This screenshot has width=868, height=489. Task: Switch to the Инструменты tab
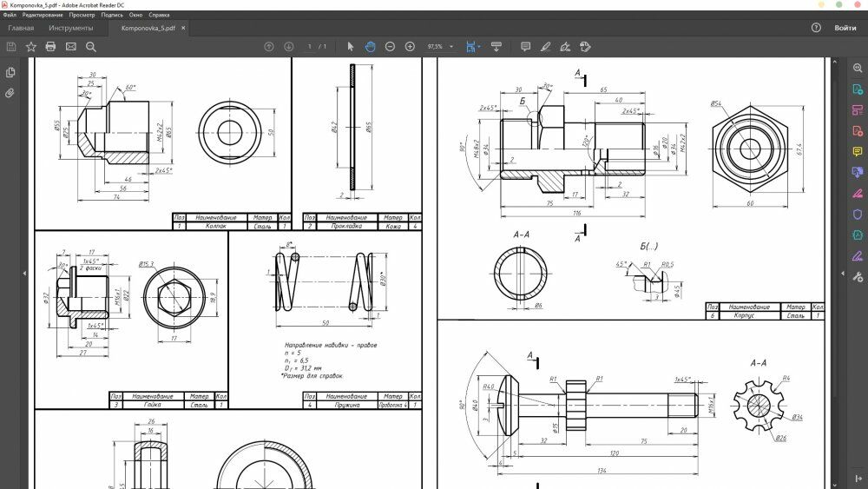click(71, 28)
